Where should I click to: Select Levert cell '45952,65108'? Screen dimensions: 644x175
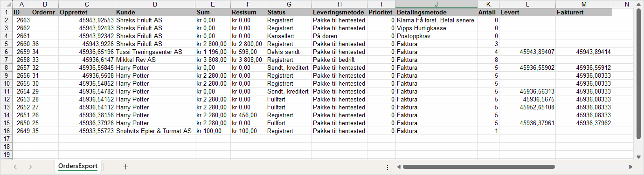tap(527, 107)
